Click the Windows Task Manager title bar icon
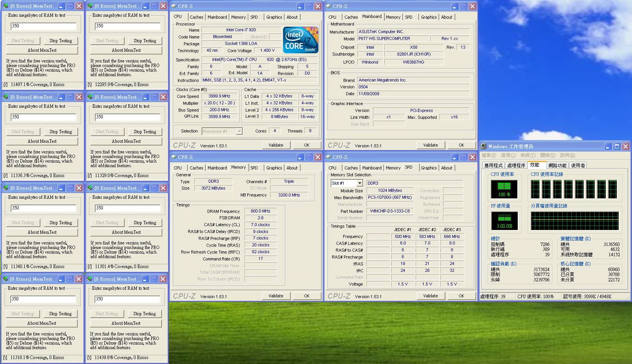The width and height of the screenshot is (632, 364). tap(484, 146)
